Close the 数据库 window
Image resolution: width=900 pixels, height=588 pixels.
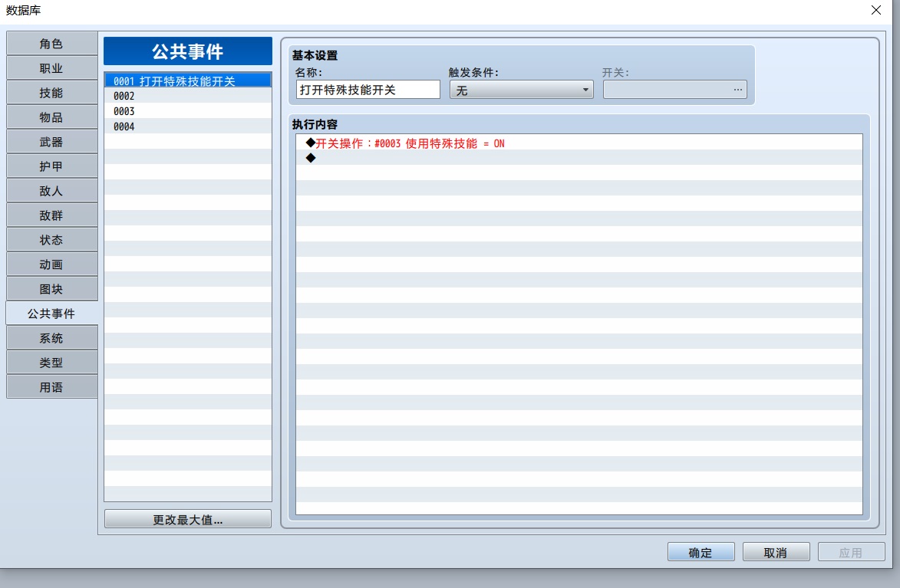(x=876, y=10)
